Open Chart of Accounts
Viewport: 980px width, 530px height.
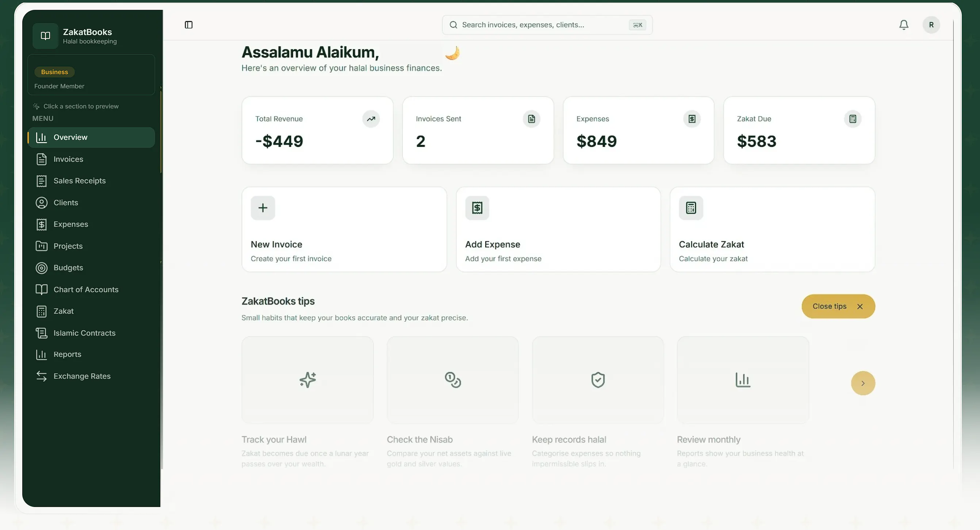91,290
